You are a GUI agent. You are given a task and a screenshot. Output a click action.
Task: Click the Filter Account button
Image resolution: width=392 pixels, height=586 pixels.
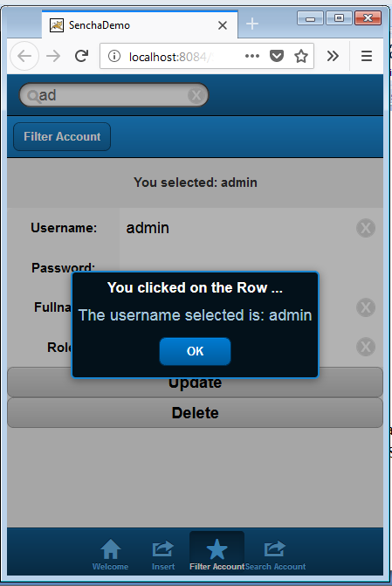(x=62, y=137)
